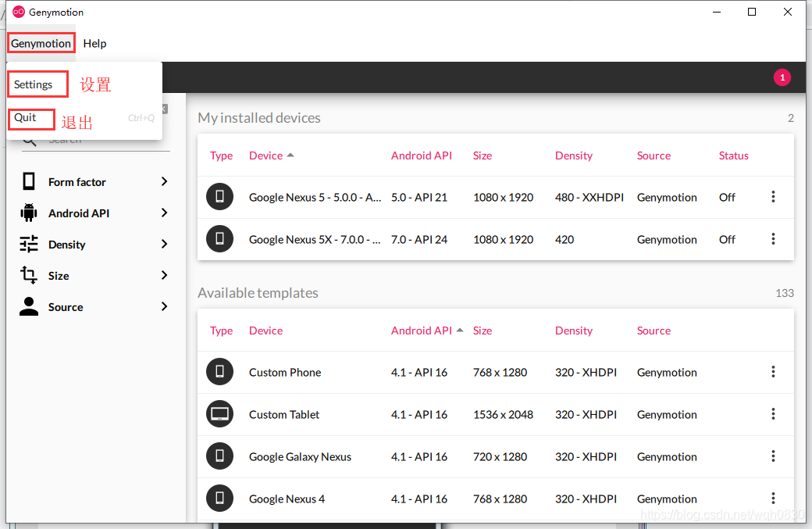Select the Density filter label
The width and height of the screenshot is (812, 529).
[x=67, y=245]
